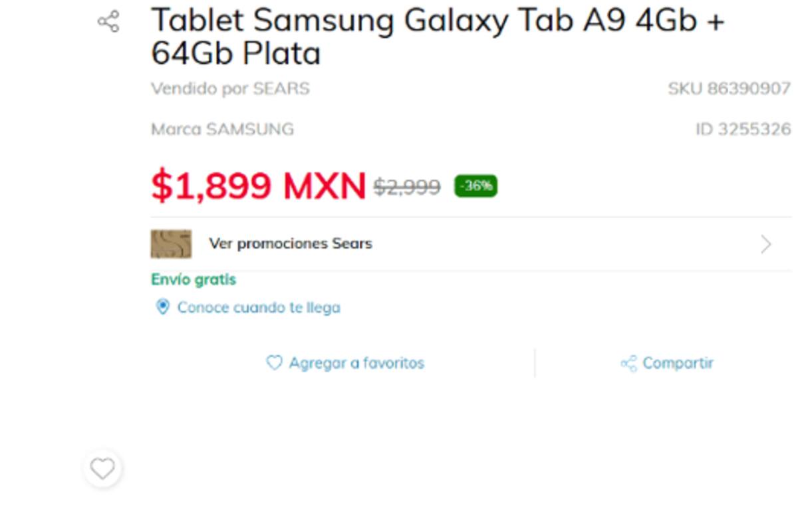Image resolution: width=798 pixels, height=532 pixels.
Task: Open the Sears promotions panel
Action: [291, 243]
